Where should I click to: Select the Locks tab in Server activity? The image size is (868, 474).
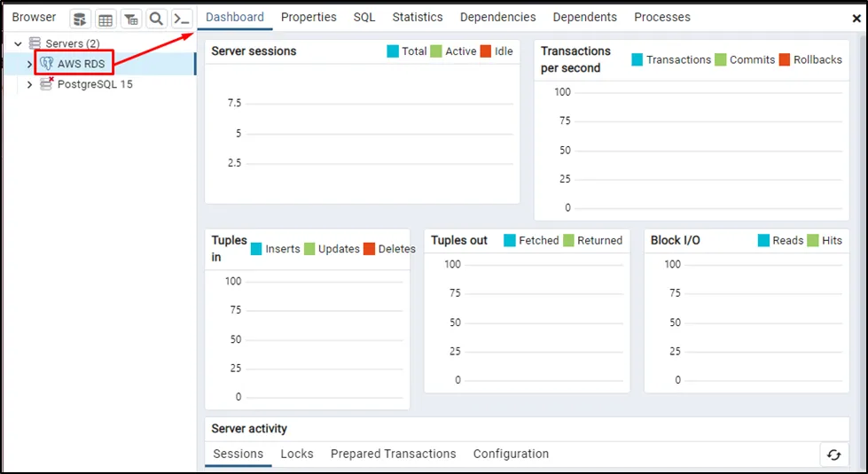point(297,454)
